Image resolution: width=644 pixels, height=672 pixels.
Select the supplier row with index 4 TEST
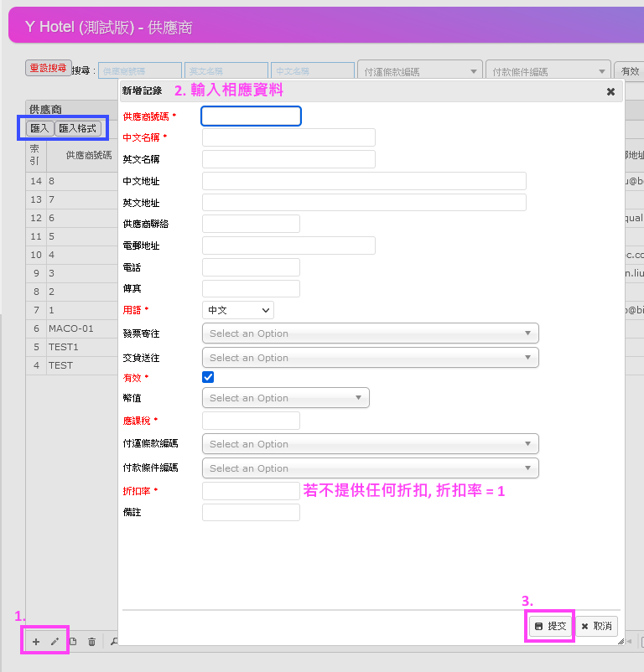click(71, 365)
